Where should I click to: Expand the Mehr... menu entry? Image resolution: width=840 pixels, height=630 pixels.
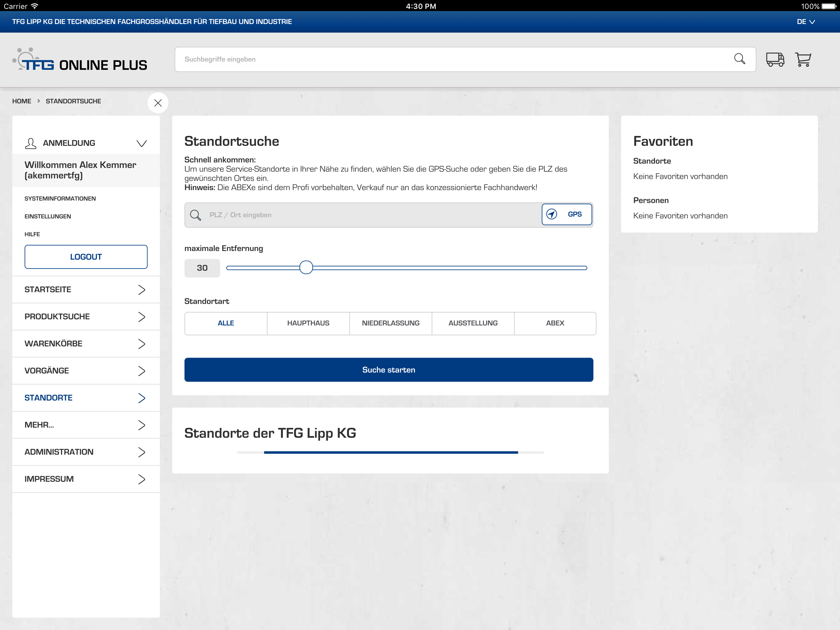[x=86, y=425]
